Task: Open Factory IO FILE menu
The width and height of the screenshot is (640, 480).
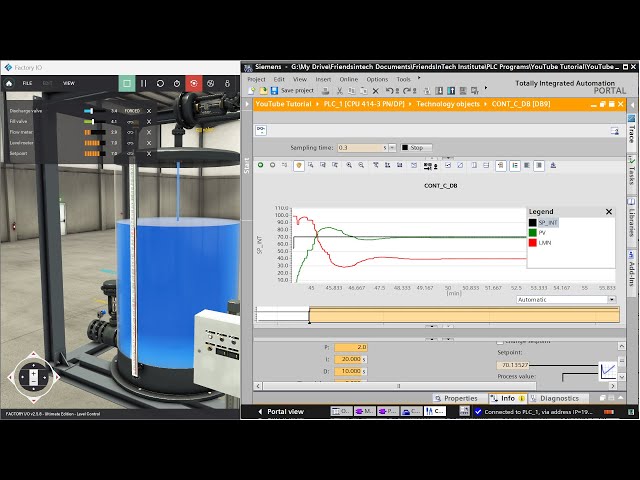Action: [x=27, y=83]
